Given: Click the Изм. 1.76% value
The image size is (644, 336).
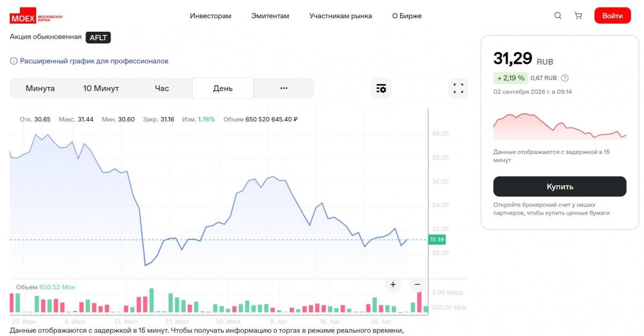Looking at the screenshot, I should coord(199,119).
